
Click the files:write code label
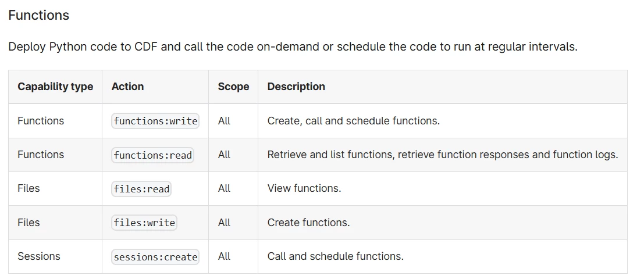tap(144, 223)
